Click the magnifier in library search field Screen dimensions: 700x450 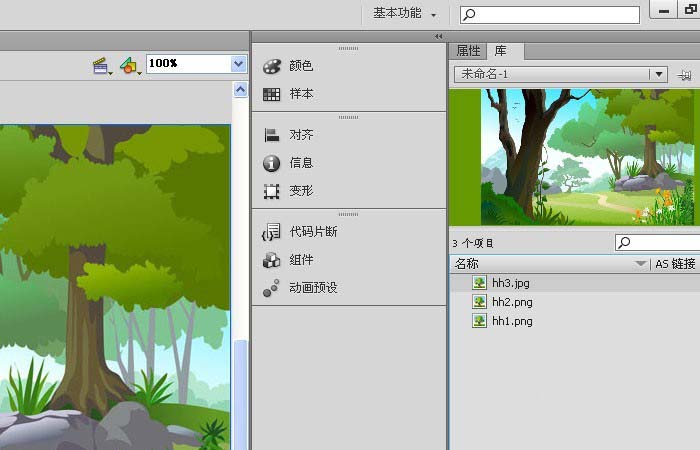pos(624,242)
